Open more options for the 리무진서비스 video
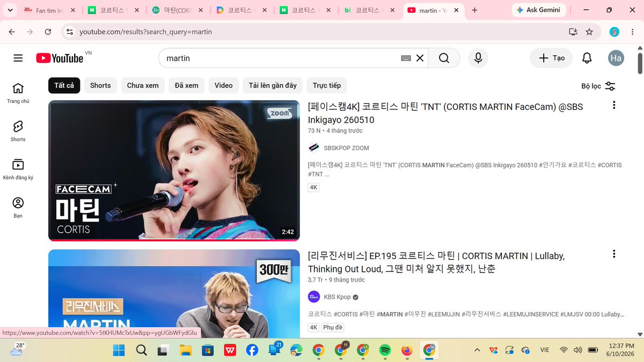 614,254
